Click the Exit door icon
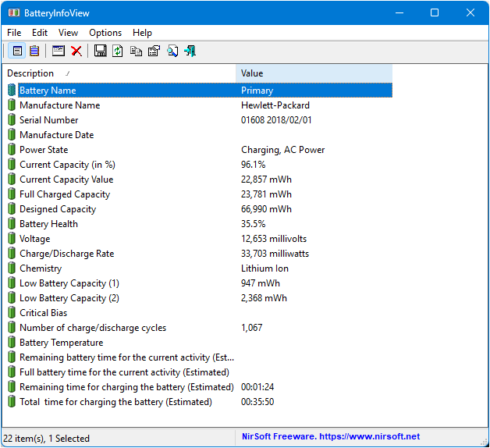This screenshot has height=448, width=490. pyautogui.click(x=190, y=51)
